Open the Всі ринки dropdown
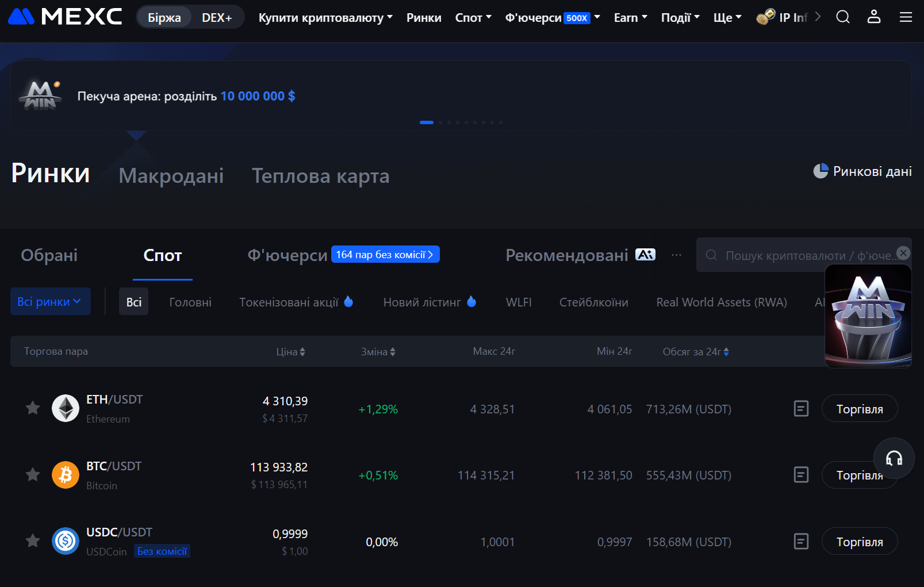 [x=51, y=301]
